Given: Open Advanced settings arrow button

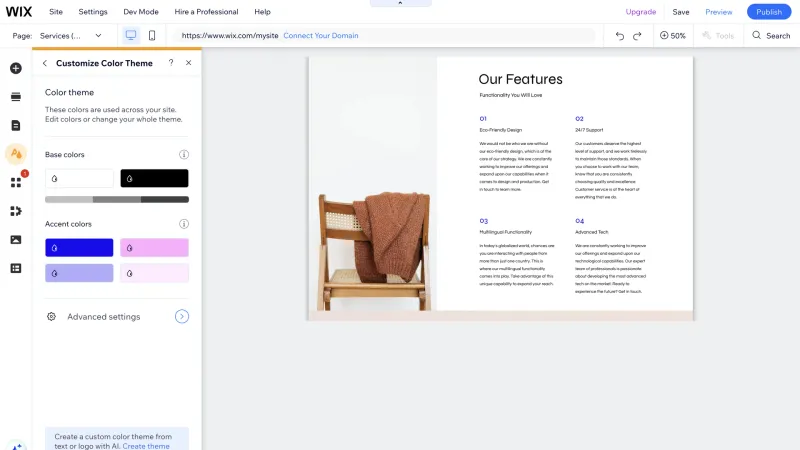Looking at the screenshot, I should (182, 316).
